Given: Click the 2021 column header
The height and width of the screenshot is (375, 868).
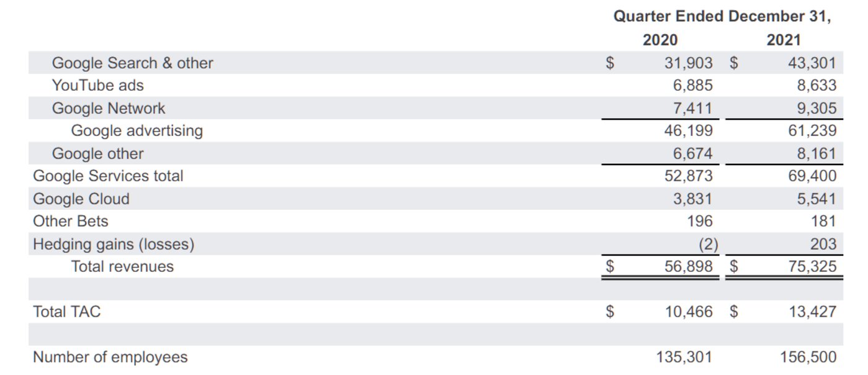Looking at the screenshot, I should [784, 40].
